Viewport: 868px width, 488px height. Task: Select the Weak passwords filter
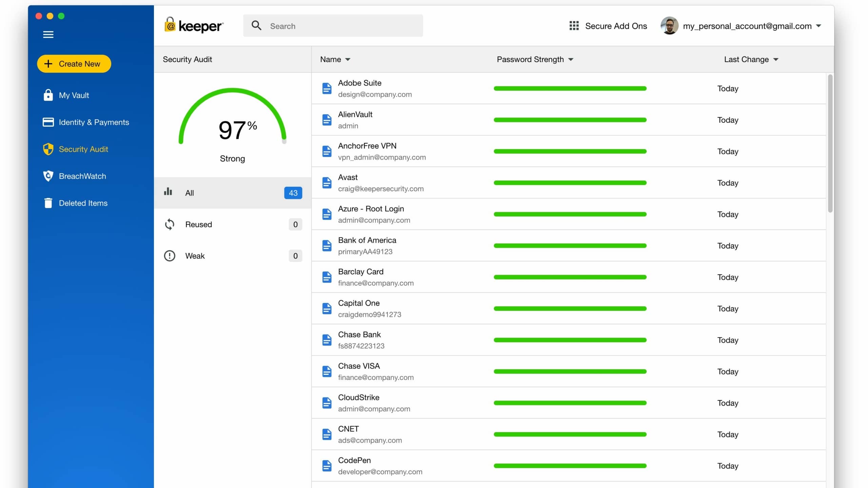tap(233, 256)
